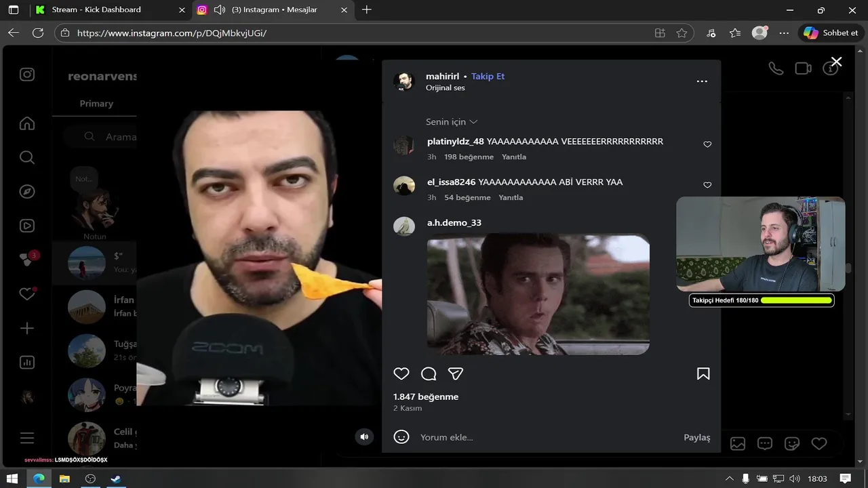Switch to the Stream - Kick Dashboard tab

coord(110,9)
